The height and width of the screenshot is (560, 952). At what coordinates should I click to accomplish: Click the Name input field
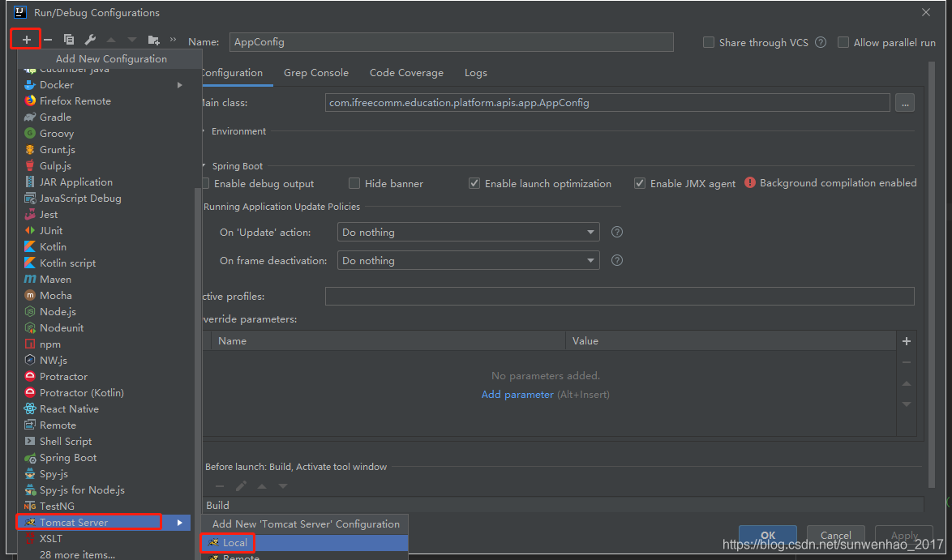[451, 42]
